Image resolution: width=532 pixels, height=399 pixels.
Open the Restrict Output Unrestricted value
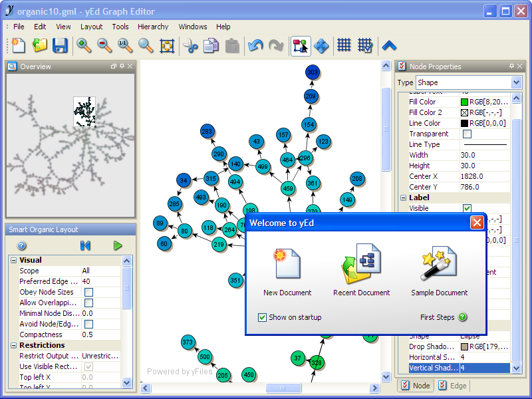click(101, 356)
